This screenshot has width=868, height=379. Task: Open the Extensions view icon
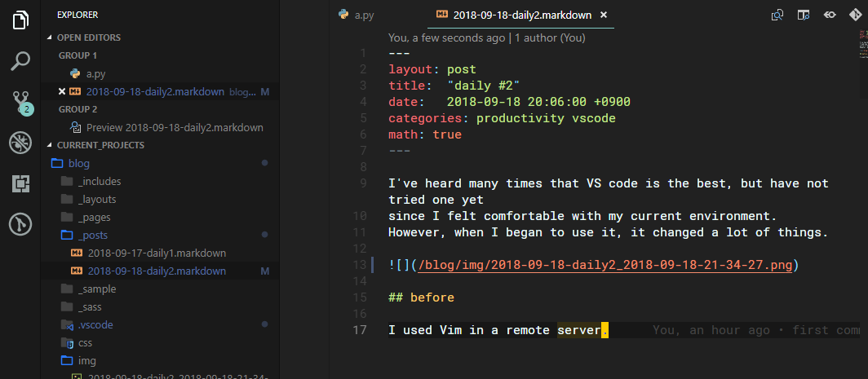click(20, 183)
